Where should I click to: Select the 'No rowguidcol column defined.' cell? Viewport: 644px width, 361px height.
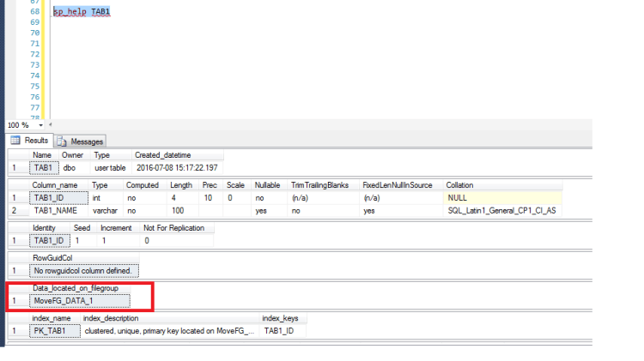[82, 271]
